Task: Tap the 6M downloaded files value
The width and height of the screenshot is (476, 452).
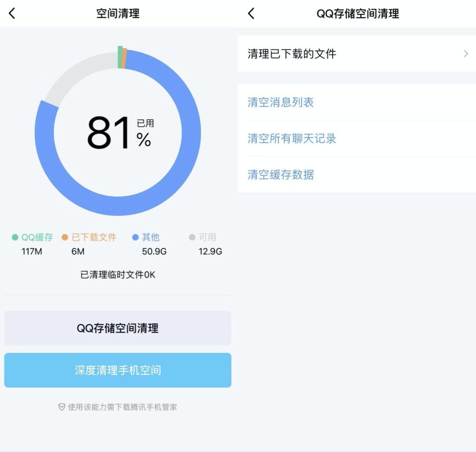Action: 78,251
